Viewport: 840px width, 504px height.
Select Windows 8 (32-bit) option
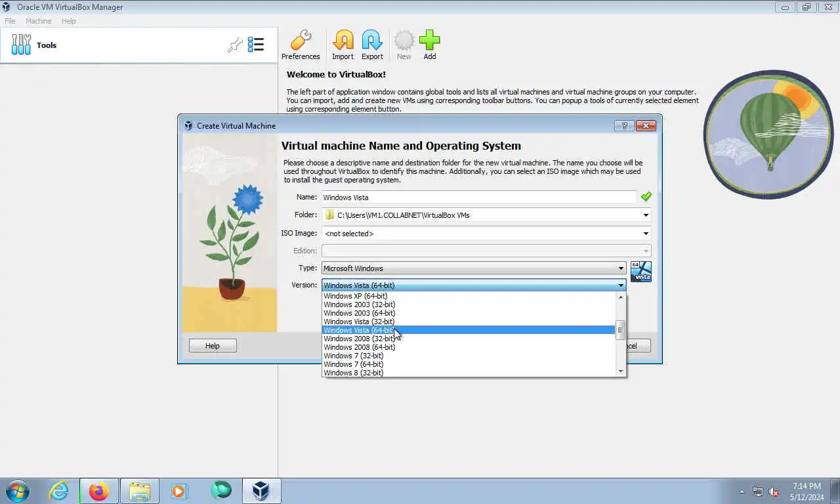(469, 373)
